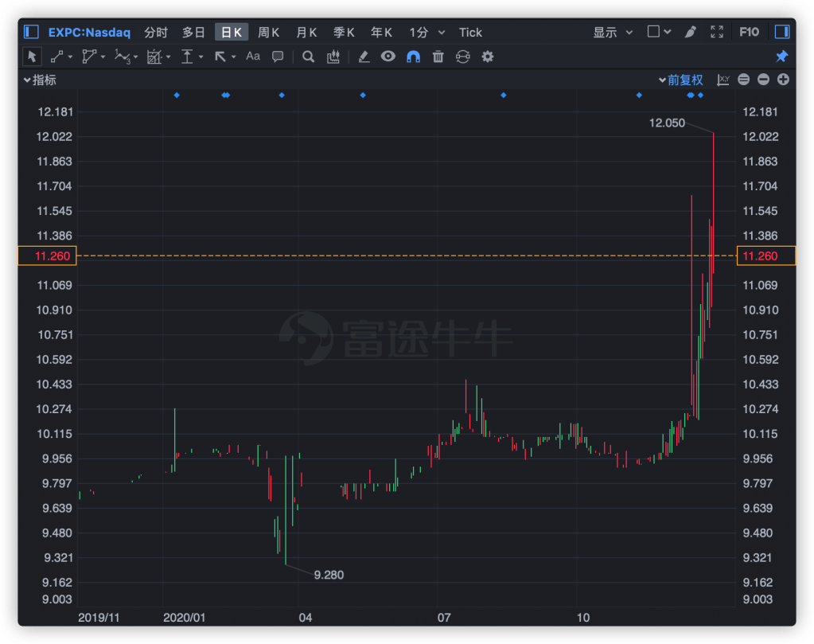
Task: Select the arrow cursor tool
Action: 32,57
